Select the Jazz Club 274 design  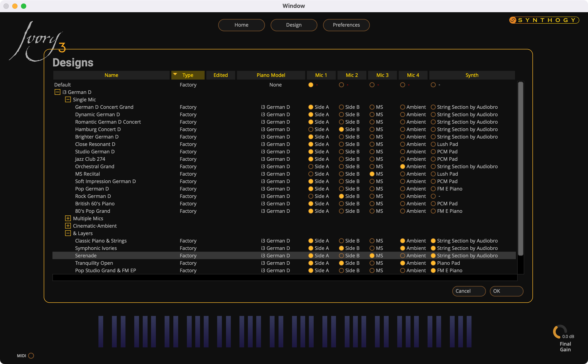tap(90, 159)
